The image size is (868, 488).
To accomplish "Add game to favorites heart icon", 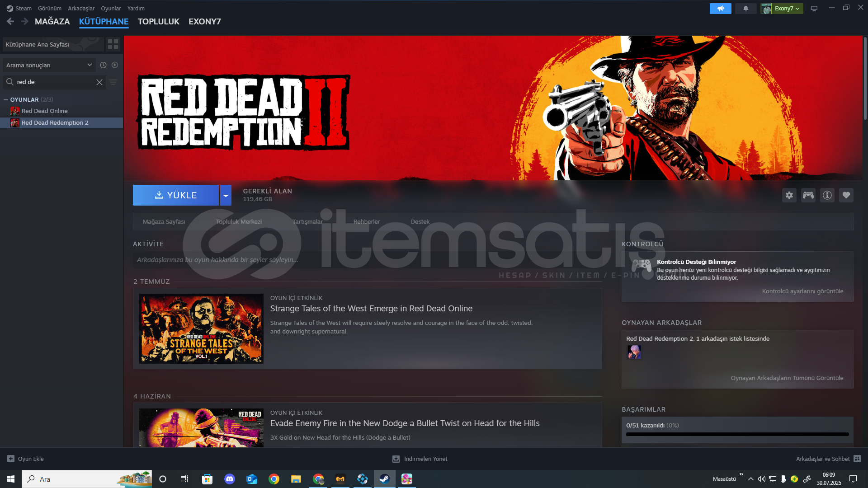I will coord(846,195).
